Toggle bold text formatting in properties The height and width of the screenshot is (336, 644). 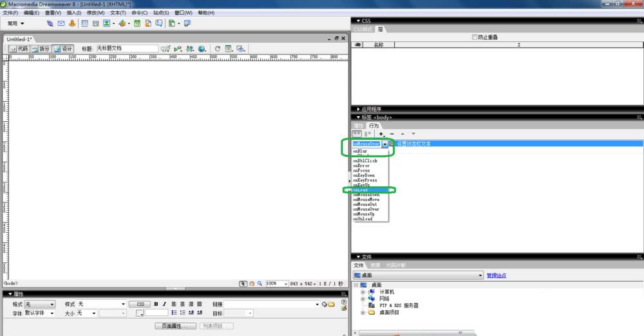pos(156,304)
